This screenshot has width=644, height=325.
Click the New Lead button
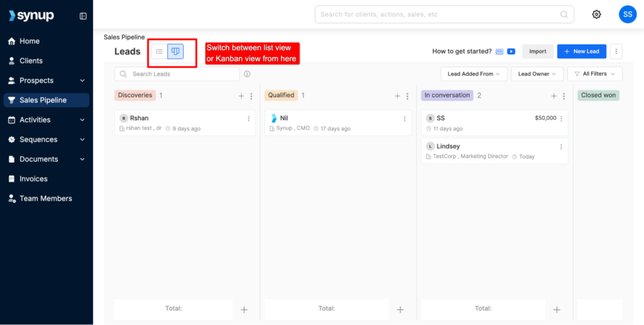582,52
